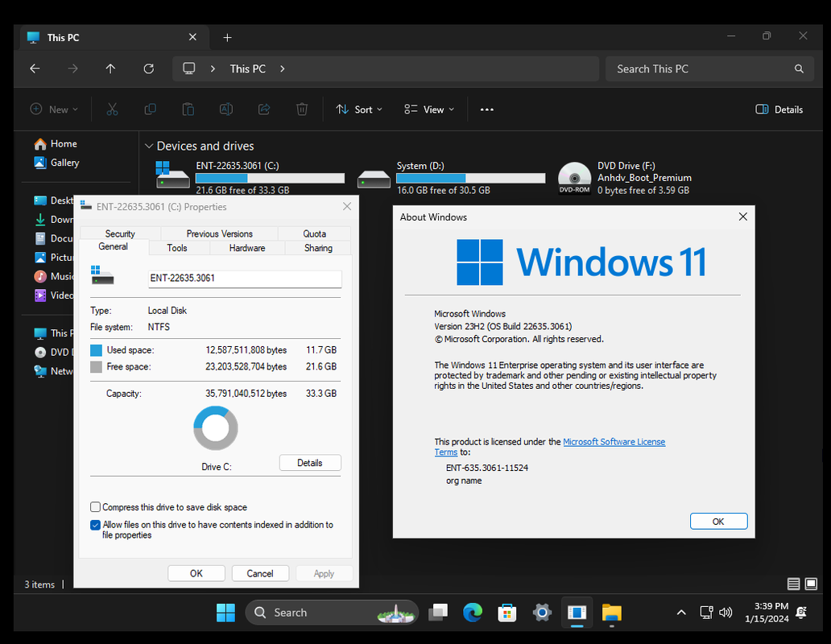831x644 pixels.
Task: Click the Paste clipboard icon
Action: (188, 109)
